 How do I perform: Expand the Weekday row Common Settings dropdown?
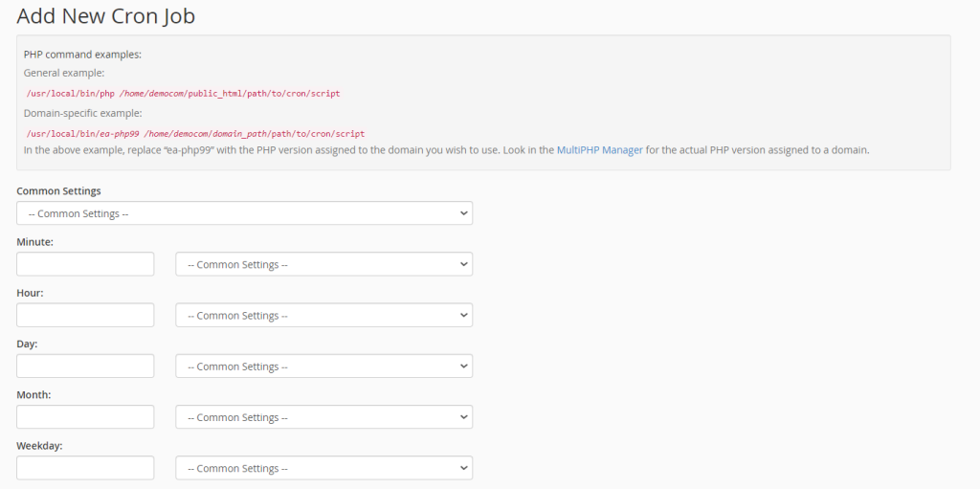[x=323, y=468]
